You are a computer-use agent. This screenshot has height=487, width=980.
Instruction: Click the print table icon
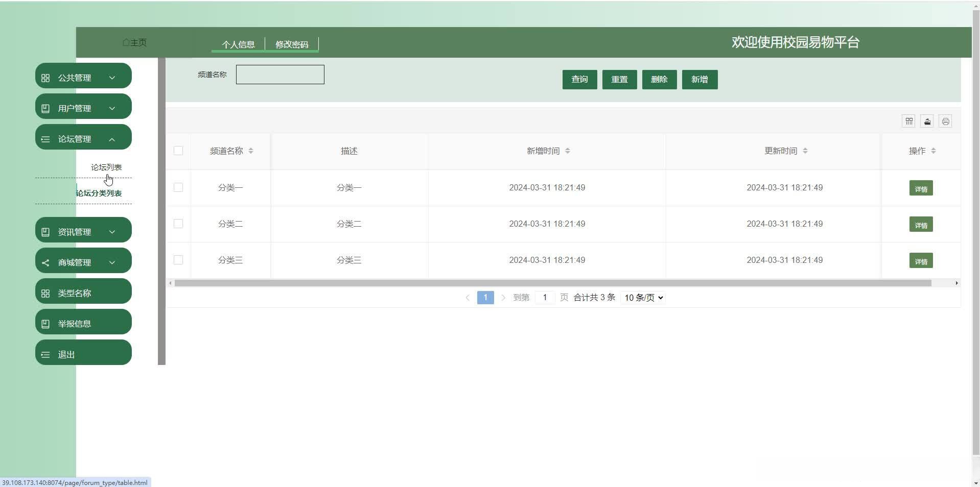[945, 121]
